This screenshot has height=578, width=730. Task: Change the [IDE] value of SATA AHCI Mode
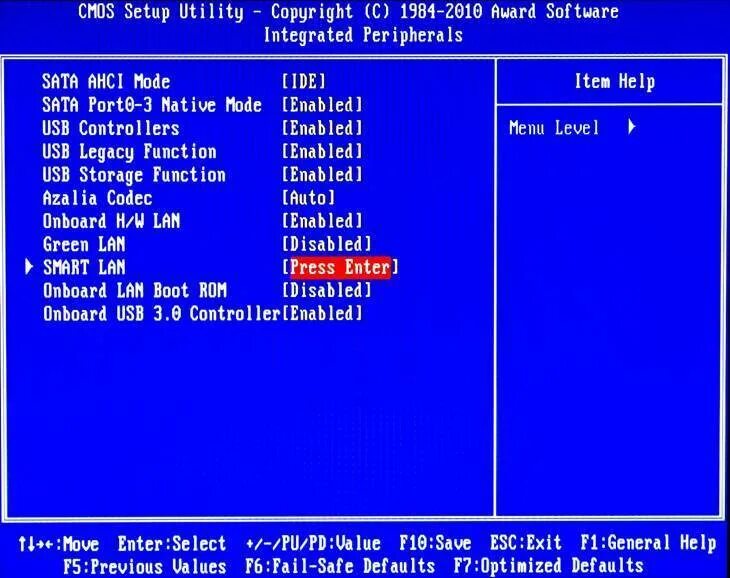tap(304, 81)
